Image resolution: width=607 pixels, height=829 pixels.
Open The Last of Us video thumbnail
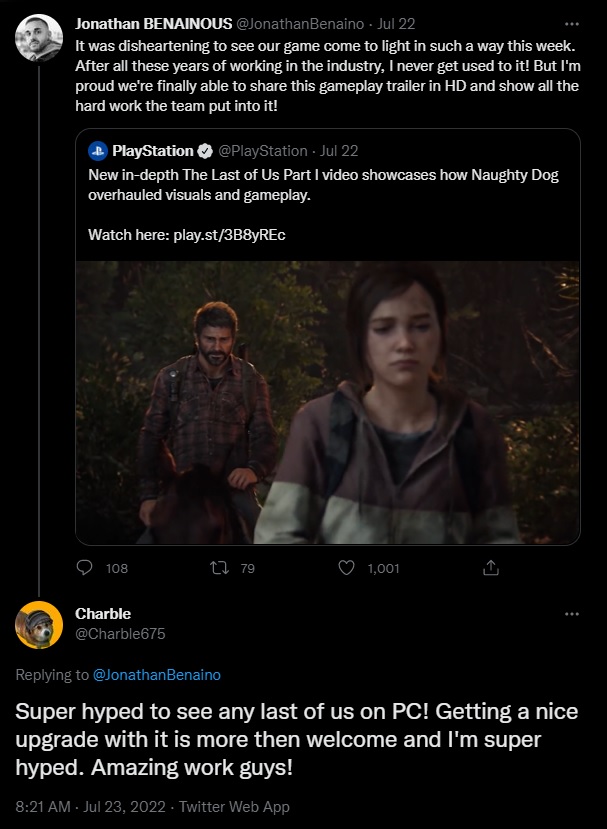[x=328, y=403]
